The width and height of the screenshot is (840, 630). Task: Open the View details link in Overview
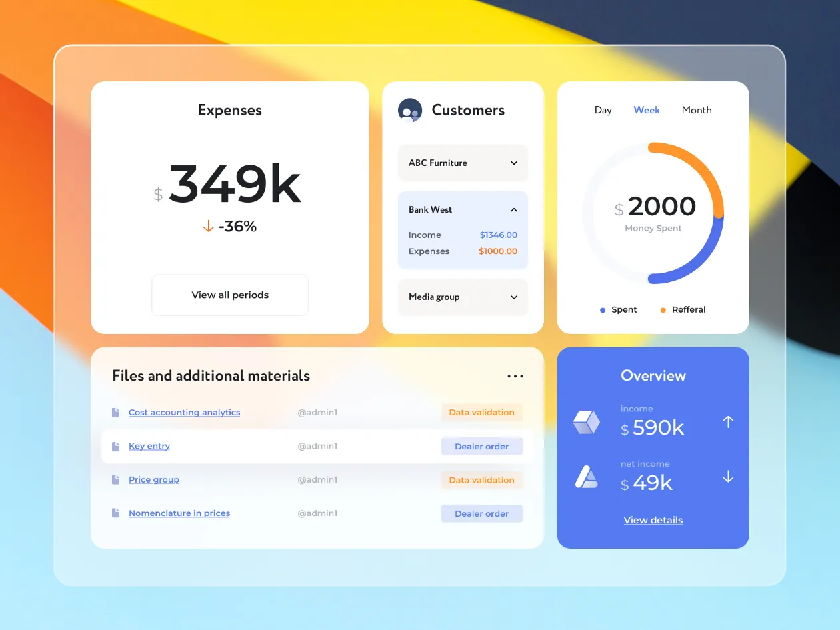coord(653,520)
